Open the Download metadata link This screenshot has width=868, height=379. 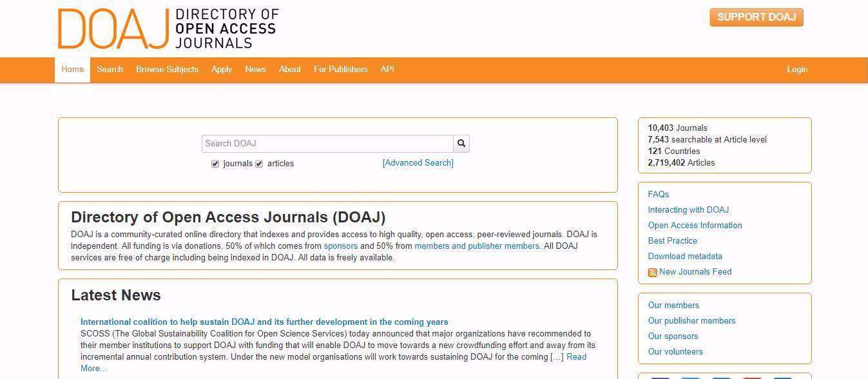click(x=685, y=257)
